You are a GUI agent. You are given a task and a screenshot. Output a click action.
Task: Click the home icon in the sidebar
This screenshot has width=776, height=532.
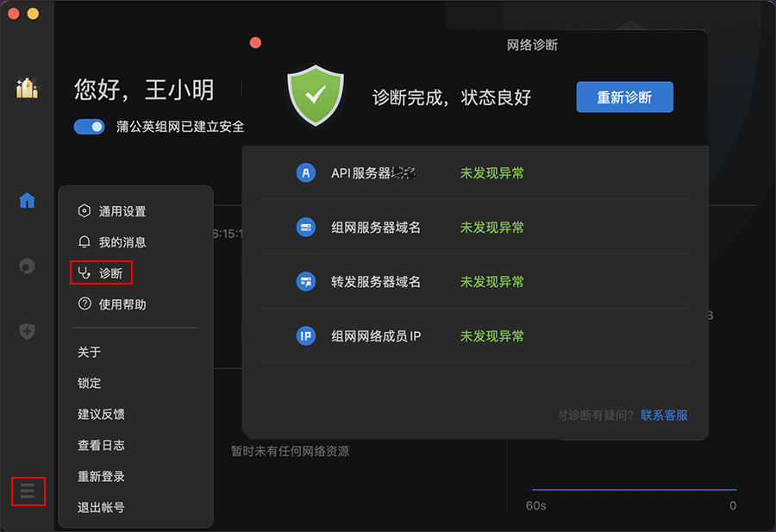pos(27,201)
